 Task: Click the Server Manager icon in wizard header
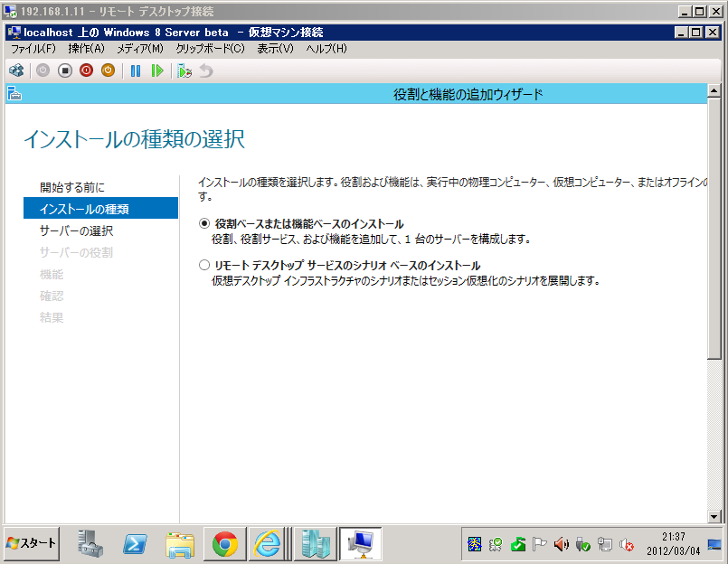(14, 94)
